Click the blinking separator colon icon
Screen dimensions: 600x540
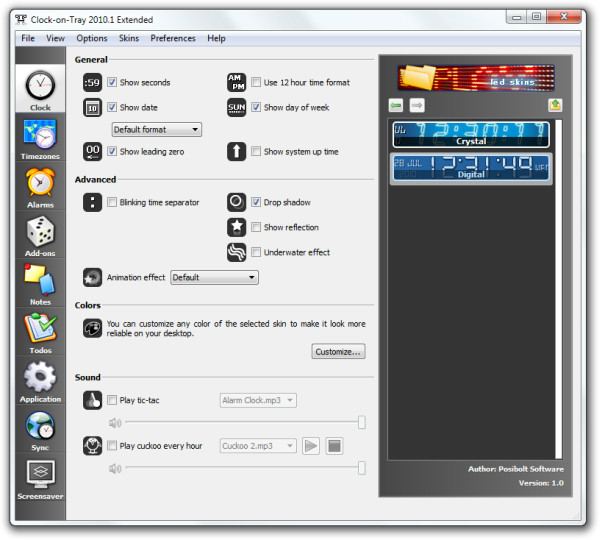tap(93, 202)
